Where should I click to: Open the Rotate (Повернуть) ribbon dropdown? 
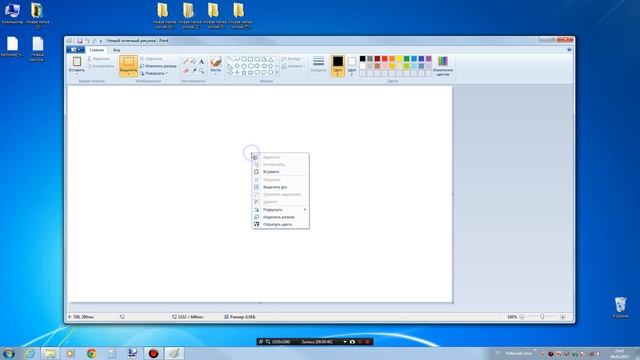(x=154, y=73)
